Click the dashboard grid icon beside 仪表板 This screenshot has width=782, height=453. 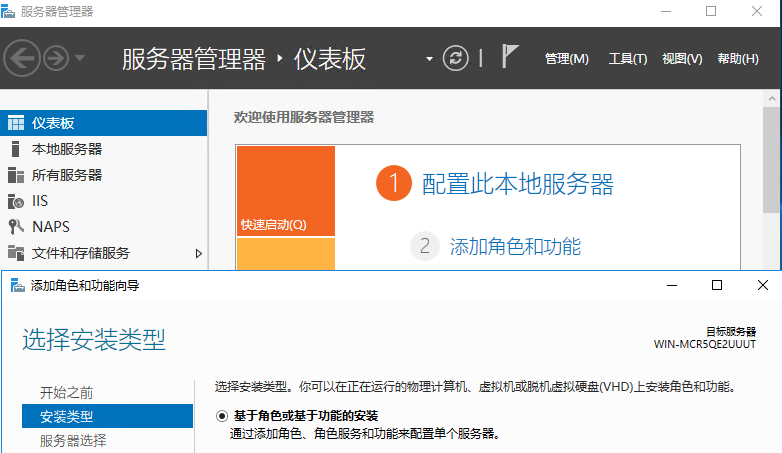coord(16,123)
